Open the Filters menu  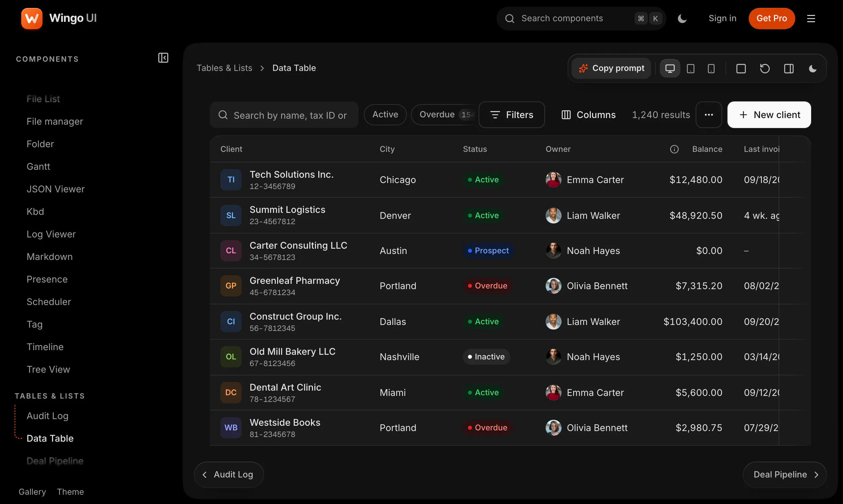511,115
